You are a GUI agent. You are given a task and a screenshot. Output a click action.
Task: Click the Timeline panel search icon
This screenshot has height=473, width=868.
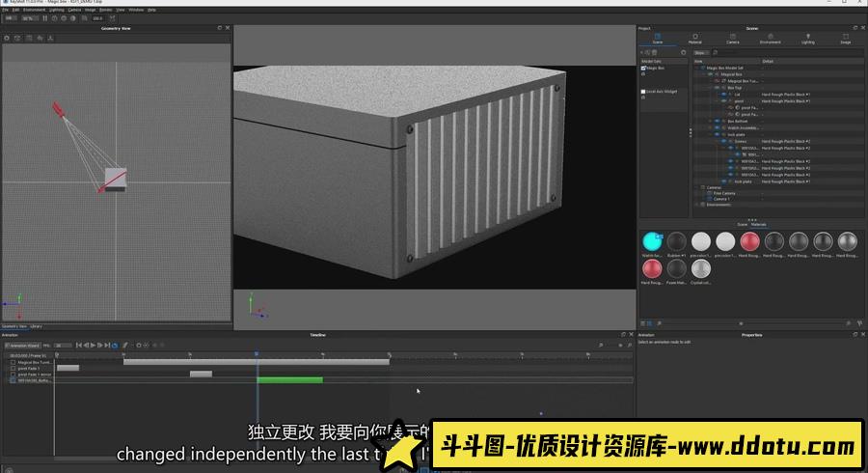click(x=601, y=345)
